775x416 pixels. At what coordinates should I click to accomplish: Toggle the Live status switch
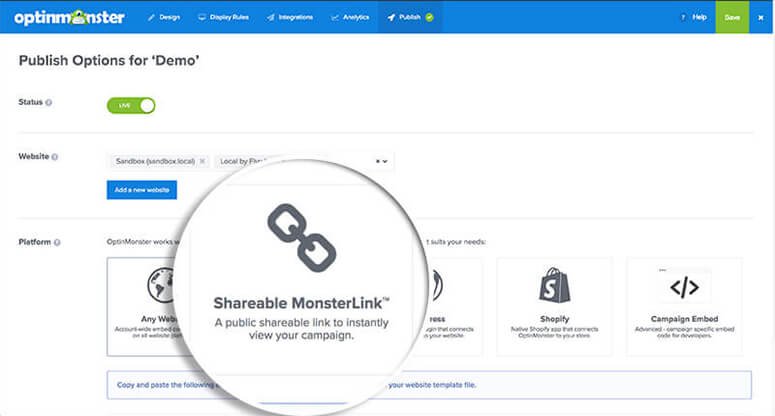click(x=131, y=105)
